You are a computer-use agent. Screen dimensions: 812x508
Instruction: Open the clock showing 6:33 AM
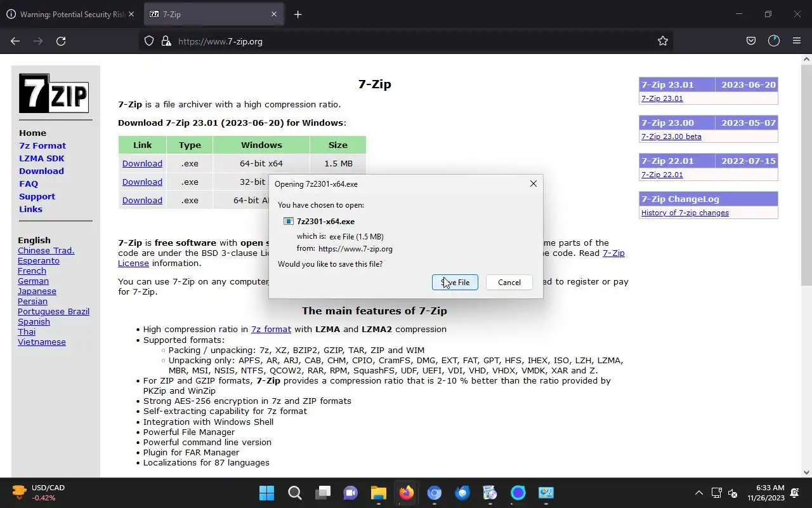pyautogui.click(x=766, y=493)
